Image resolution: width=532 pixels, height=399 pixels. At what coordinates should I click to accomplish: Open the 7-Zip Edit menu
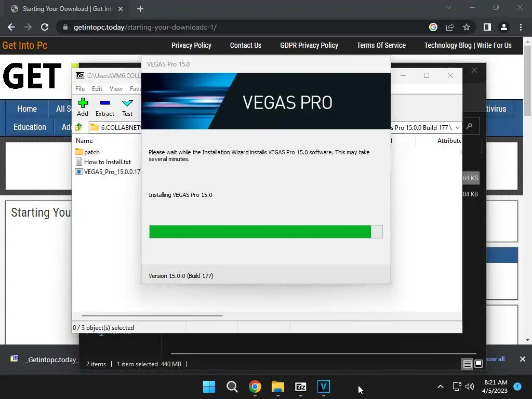[97, 88]
